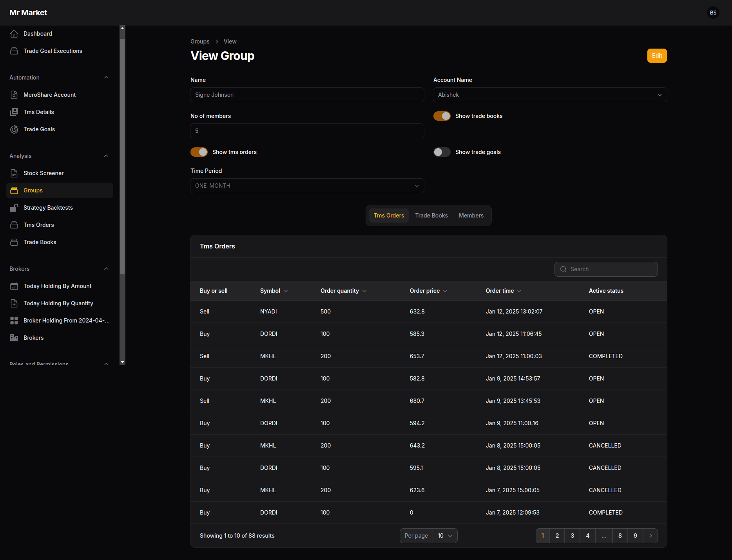Click the current page 1 button

pyautogui.click(x=543, y=536)
